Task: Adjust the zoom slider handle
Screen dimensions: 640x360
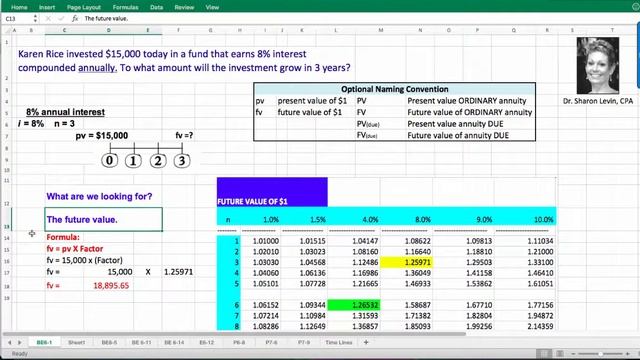Action: click(x=600, y=353)
